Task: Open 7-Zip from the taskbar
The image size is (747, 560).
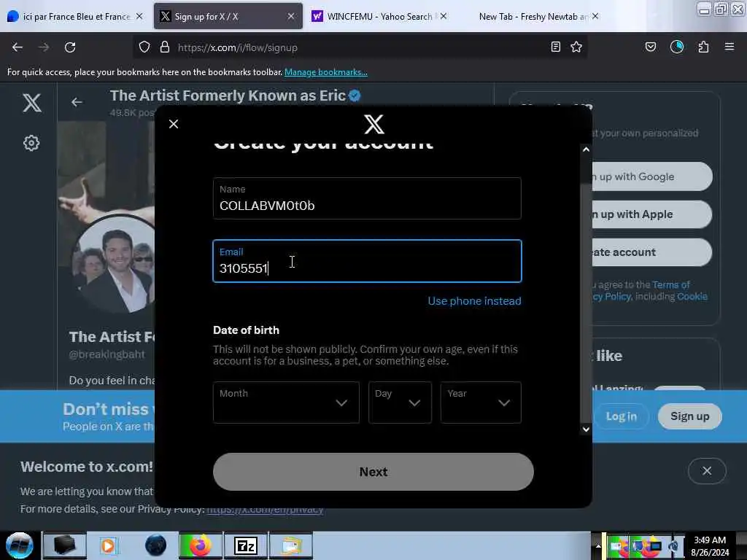Action: 246,545
